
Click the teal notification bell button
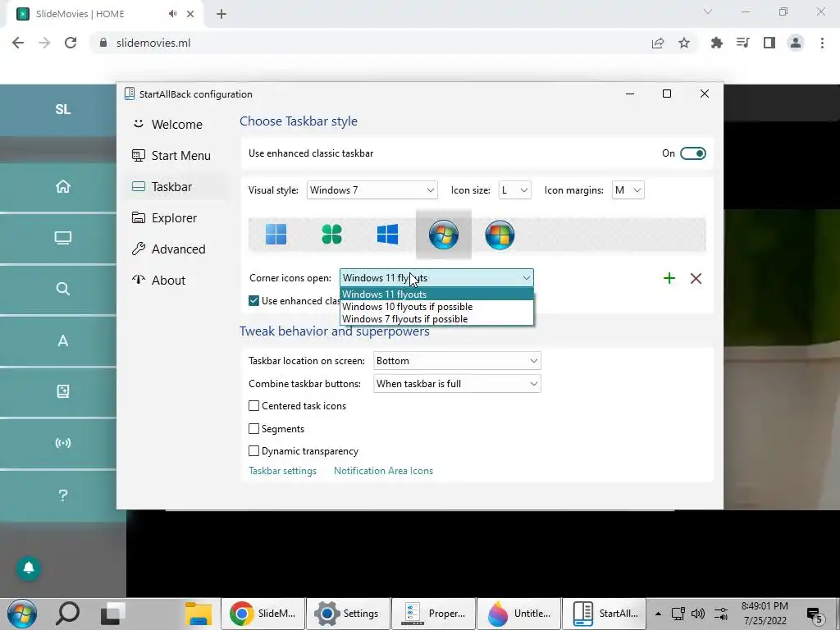(29, 568)
